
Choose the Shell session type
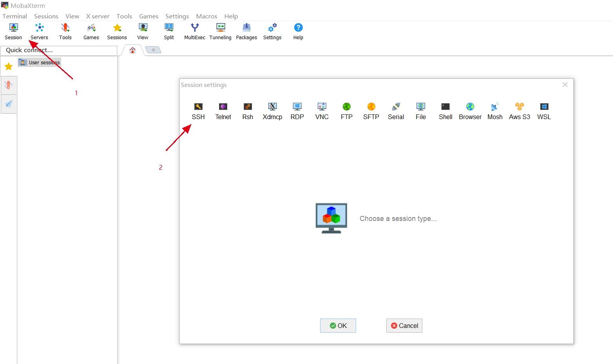(x=445, y=111)
